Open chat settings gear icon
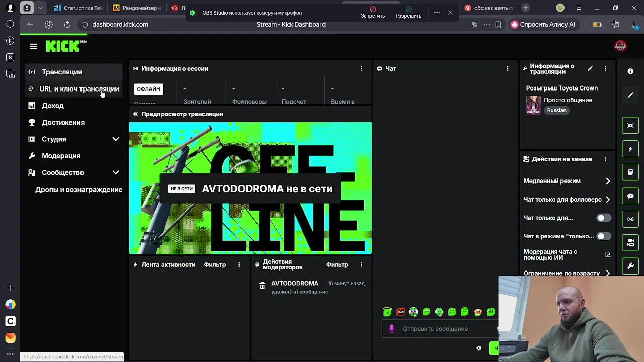Image resolution: width=644 pixels, height=362 pixels. [x=479, y=348]
